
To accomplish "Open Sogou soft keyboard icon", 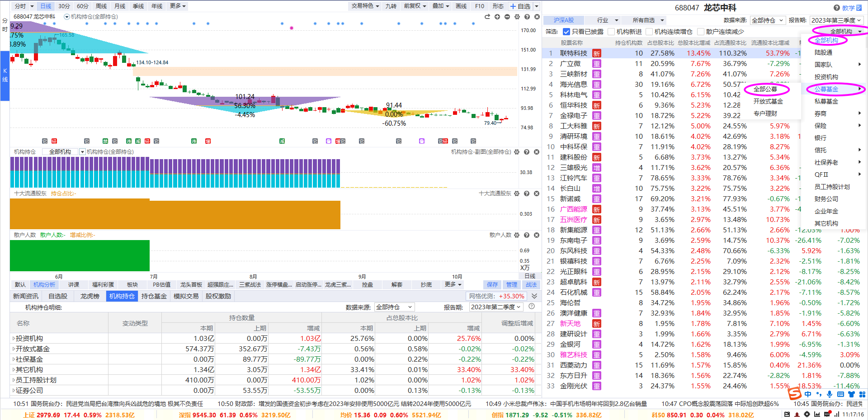I will pos(840,394).
